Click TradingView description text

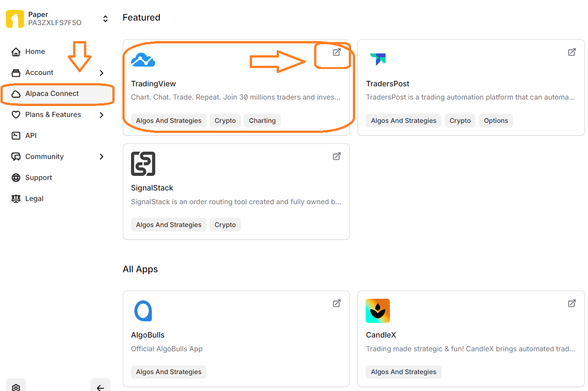(236, 97)
